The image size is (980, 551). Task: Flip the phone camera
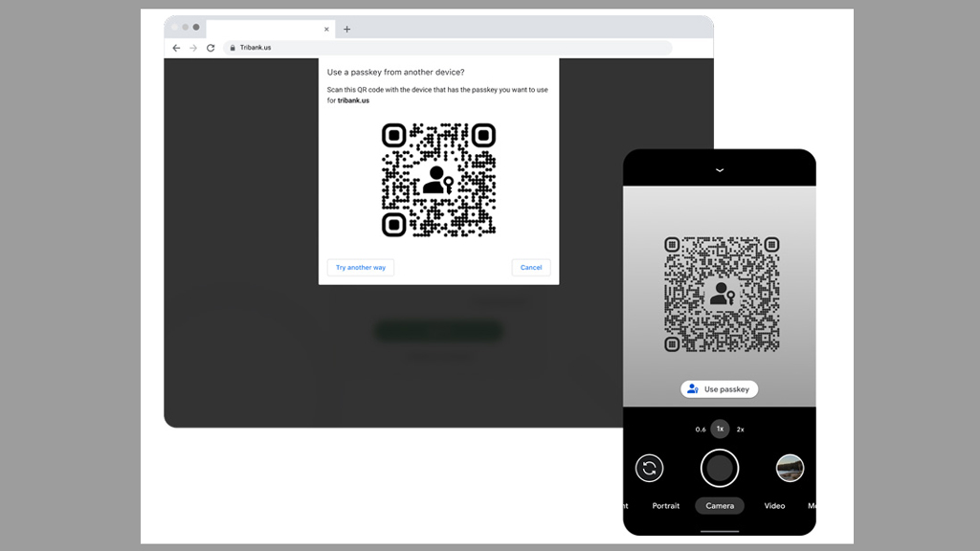(650, 468)
